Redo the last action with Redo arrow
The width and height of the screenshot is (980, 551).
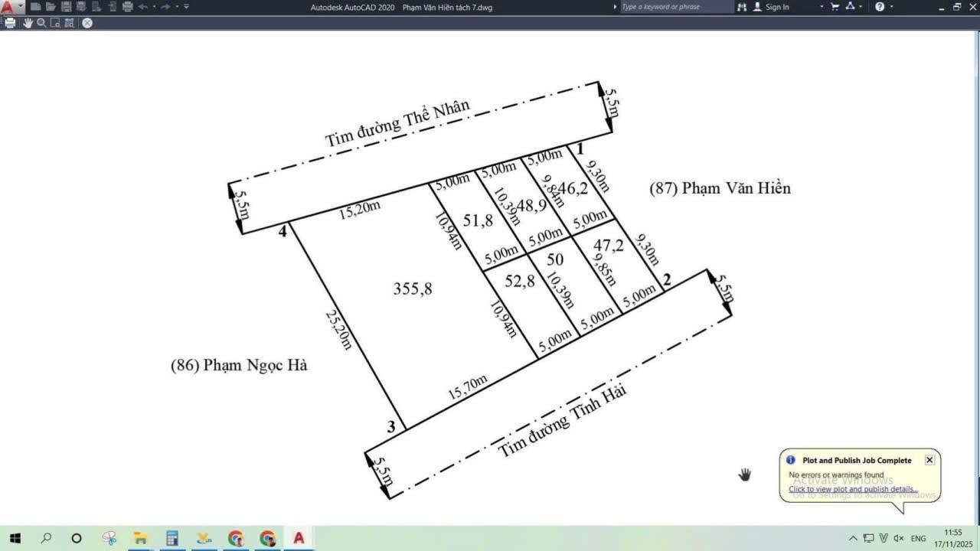pyautogui.click(x=165, y=6)
